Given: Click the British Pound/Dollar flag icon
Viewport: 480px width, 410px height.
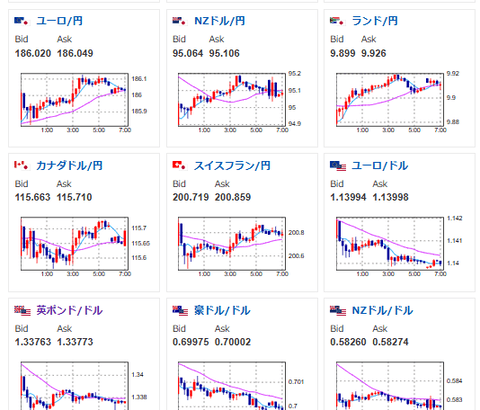Looking at the screenshot, I should click(22, 310).
